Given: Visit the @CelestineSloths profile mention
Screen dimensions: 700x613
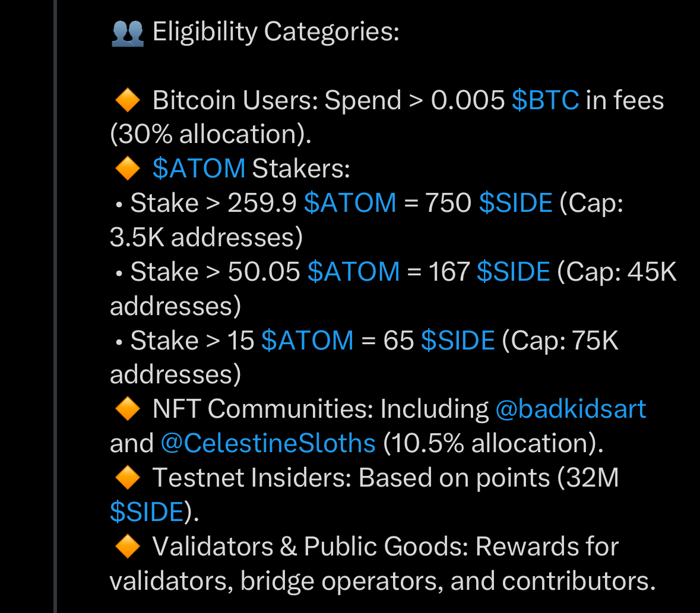Looking at the screenshot, I should (268, 443).
